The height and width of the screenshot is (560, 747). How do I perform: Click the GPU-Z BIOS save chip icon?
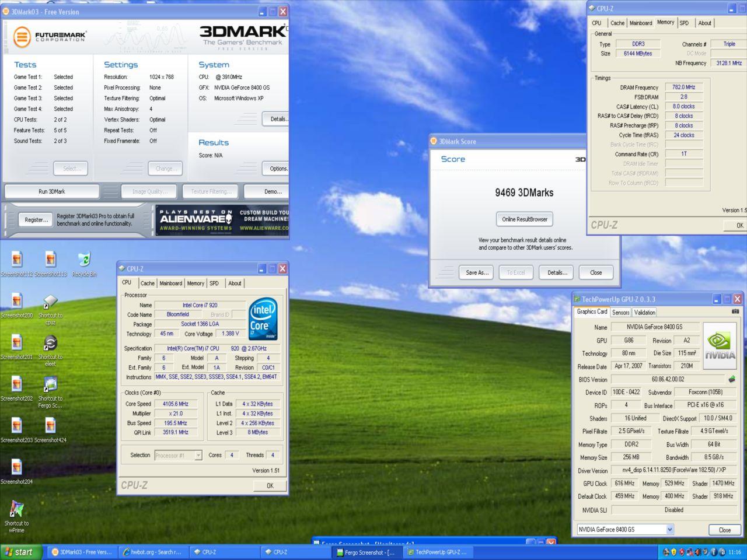tap(732, 379)
